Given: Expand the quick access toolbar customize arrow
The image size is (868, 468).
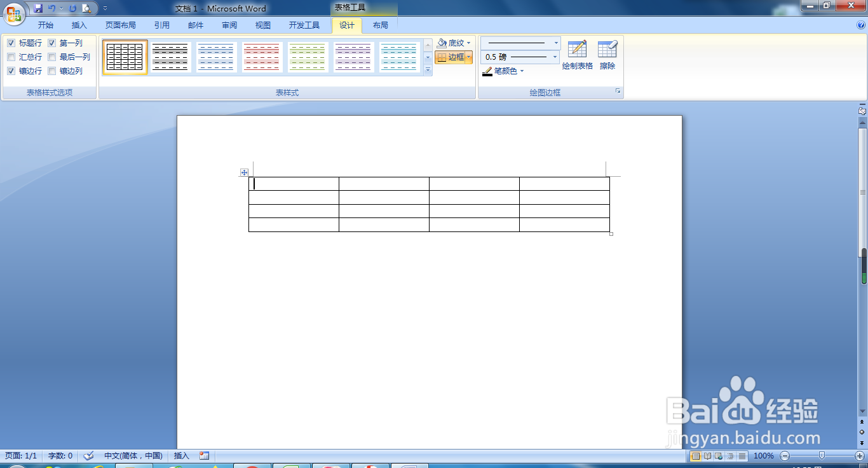Looking at the screenshot, I should pyautogui.click(x=105, y=8).
